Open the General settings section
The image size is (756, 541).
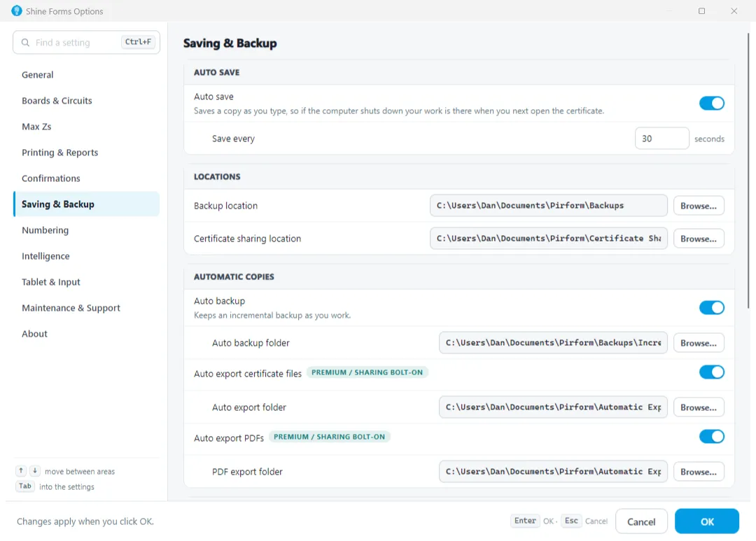coord(86,75)
